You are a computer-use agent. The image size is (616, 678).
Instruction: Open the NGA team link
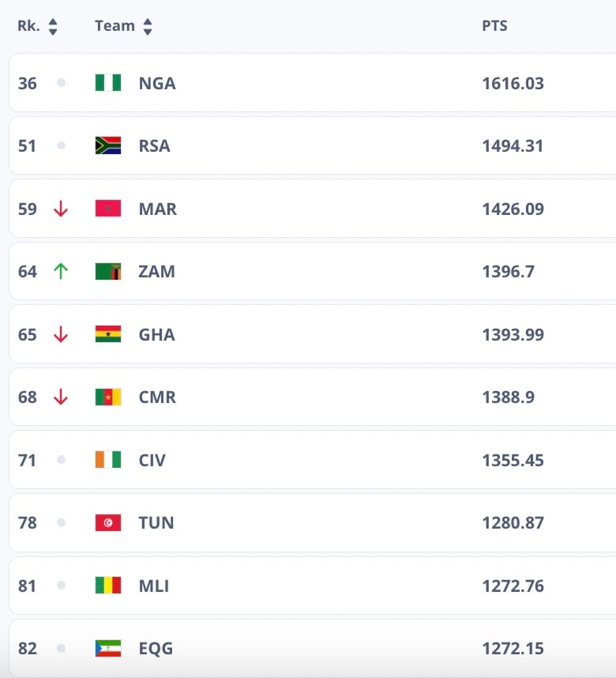[x=157, y=84]
